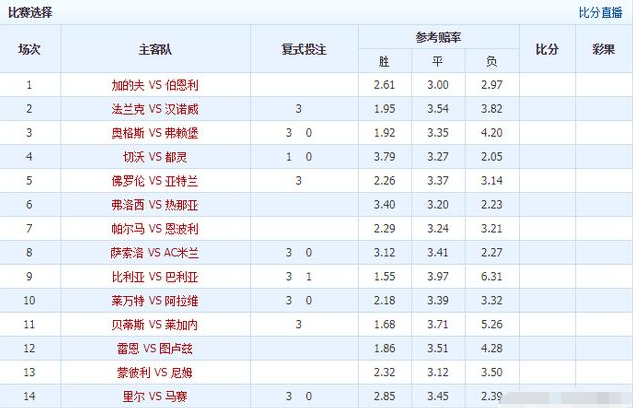
Task: Select win odds 3.79 for match 4
Action: click(384, 157)
